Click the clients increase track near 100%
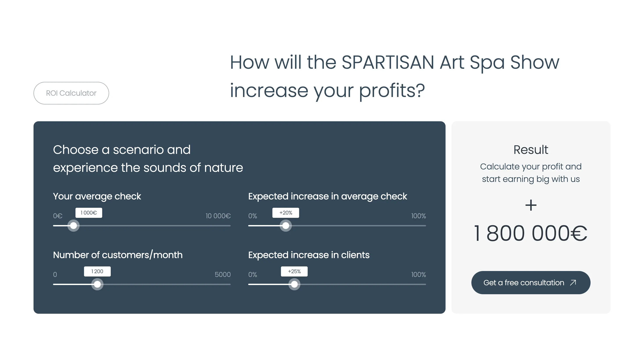Image resolution: width=644 pixels, height=361 pixels. pos(418,284)
